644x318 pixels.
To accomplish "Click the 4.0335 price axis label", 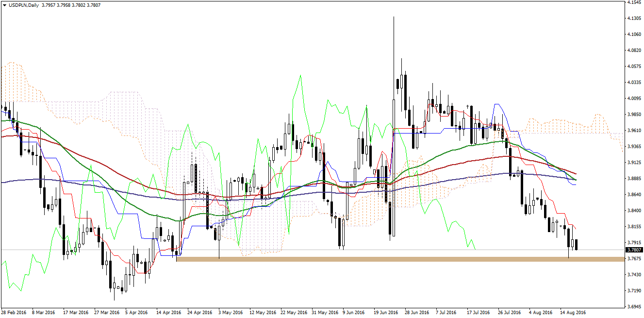I will pos(634,83).
